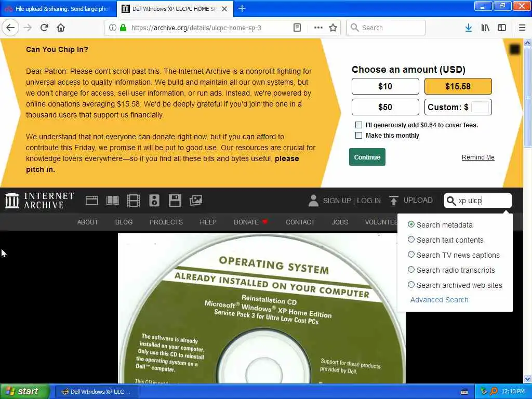
Task: Open the DONATE menu item
Action: tap(250, 222)
